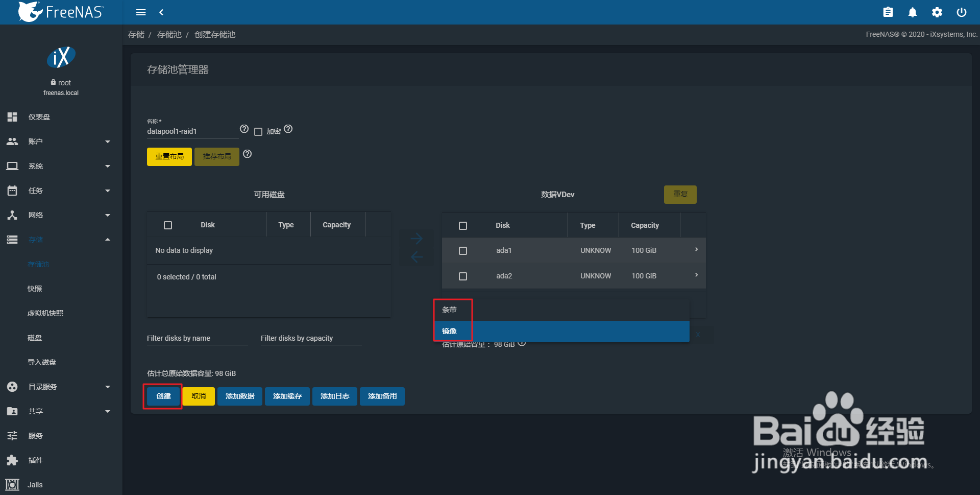
Task: Enable the 加密 encryption checkbox
Action: [x=258, y=132]
